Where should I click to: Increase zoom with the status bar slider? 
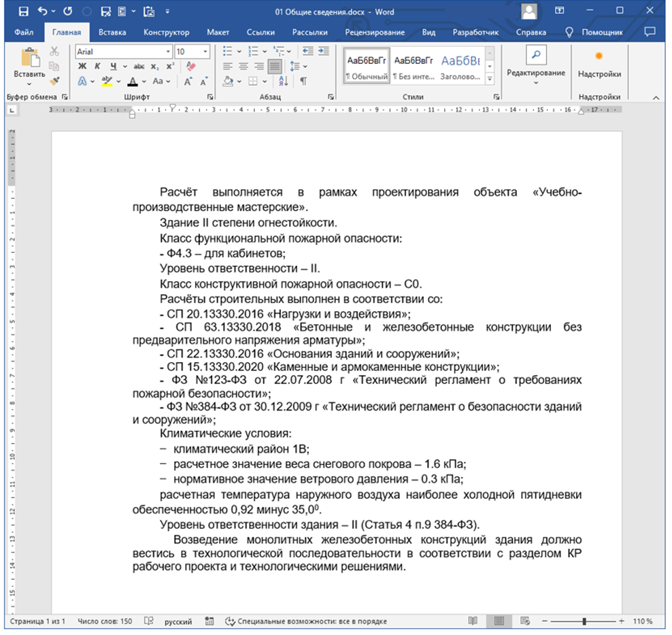click(x=620, y=621)
